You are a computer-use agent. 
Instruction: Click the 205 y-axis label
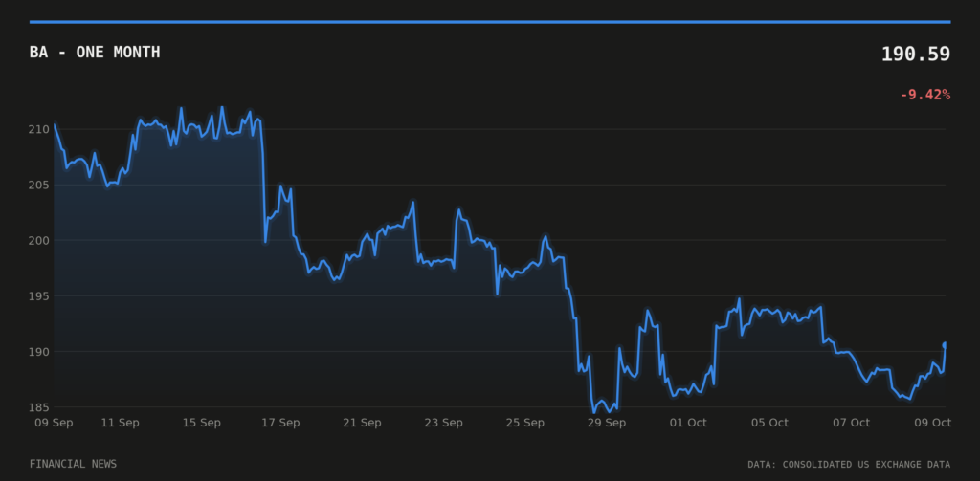point(38,185)
